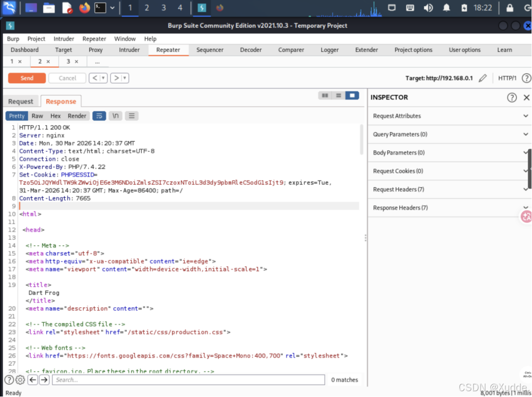Open search settings gear icon
Viewport: 532px width, 397px height.
(20, 380)
